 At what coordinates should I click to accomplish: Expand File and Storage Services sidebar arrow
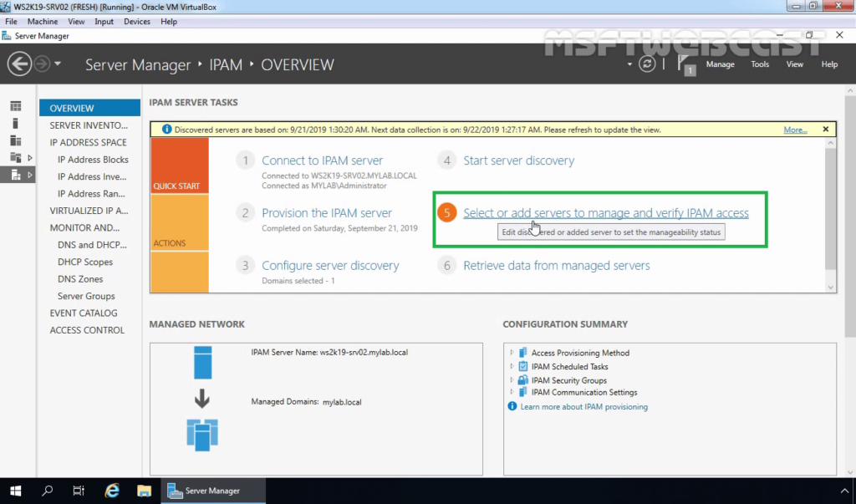click(x=30, y=158)
